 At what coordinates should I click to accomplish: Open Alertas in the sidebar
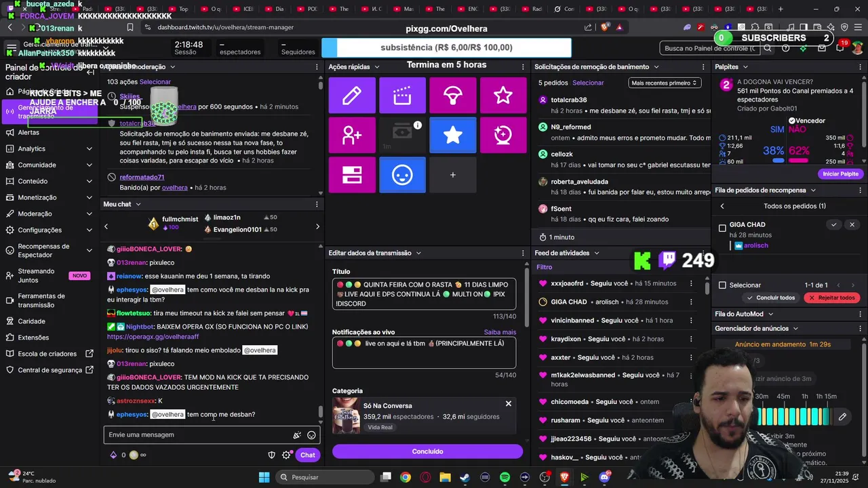point(28,132)
